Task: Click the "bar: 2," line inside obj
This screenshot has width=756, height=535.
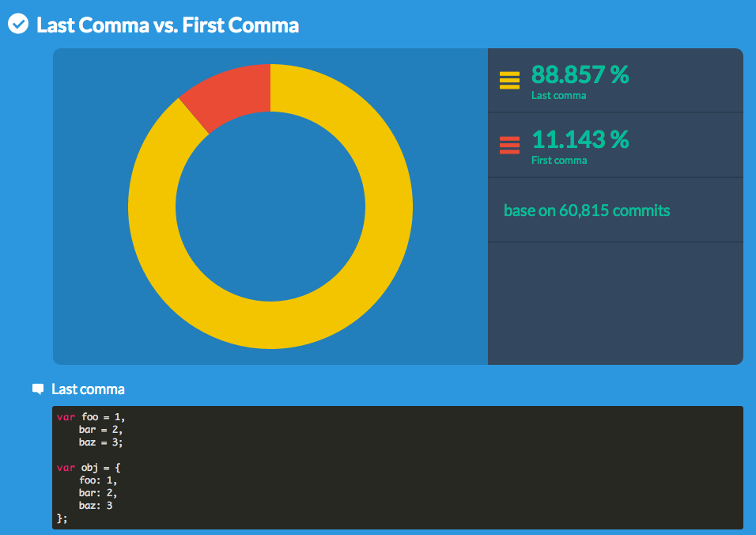Action: pyautogui.click(x=98, y=492)
